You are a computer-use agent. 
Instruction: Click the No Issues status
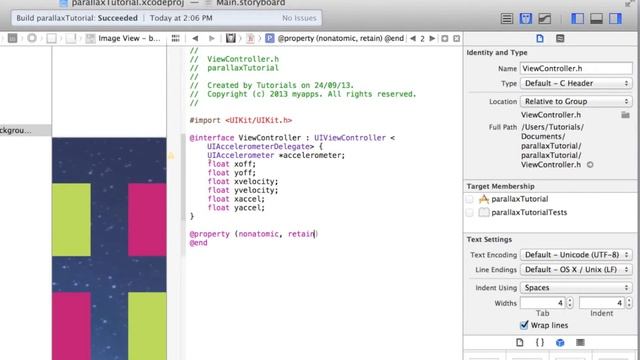(299, 18)
